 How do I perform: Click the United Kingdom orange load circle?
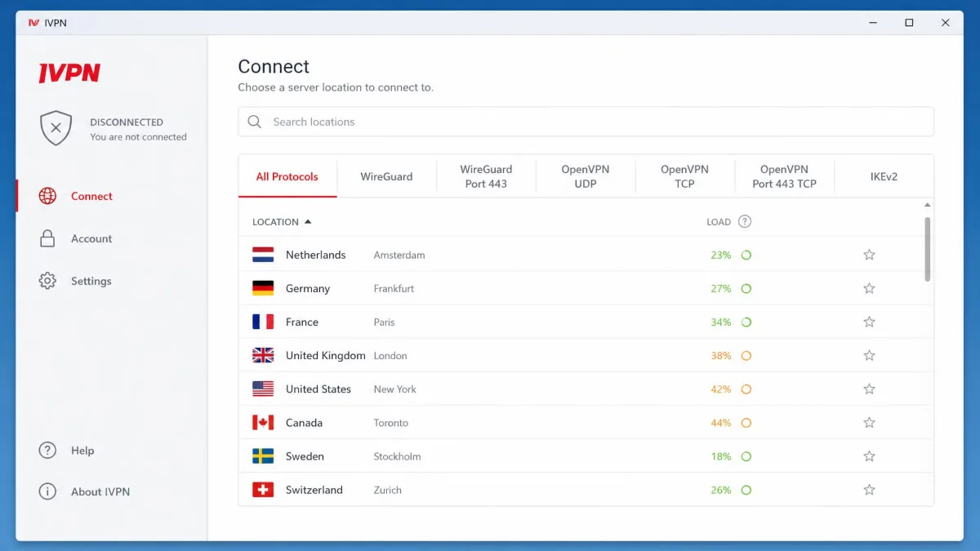pyautogui.click(x=746, y=355)
